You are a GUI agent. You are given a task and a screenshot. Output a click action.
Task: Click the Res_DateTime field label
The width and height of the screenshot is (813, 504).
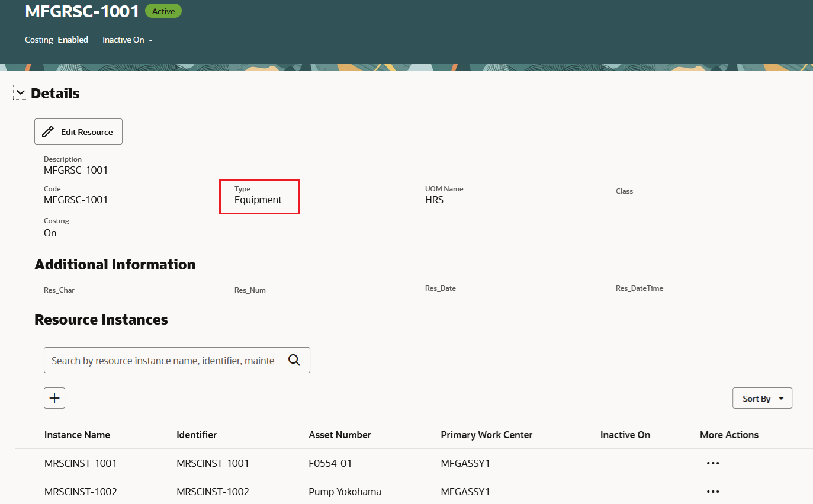click(640, 288)
